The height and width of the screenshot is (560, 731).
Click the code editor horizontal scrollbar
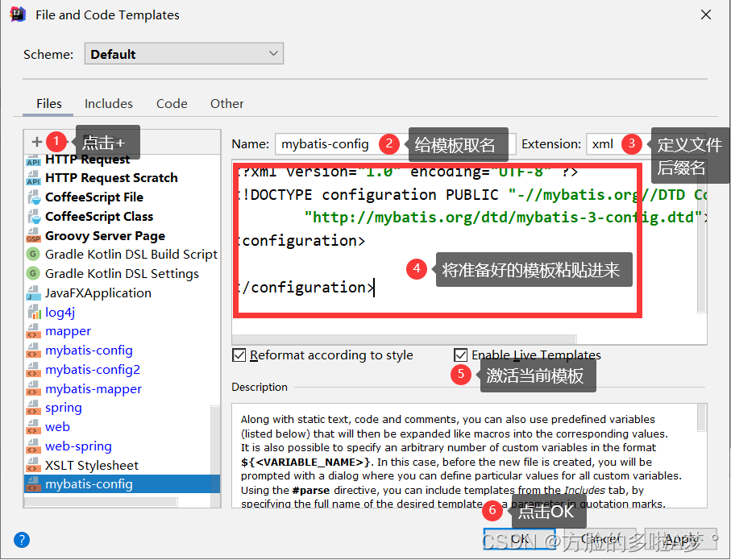pyautogui.click(x=405, y=339)
